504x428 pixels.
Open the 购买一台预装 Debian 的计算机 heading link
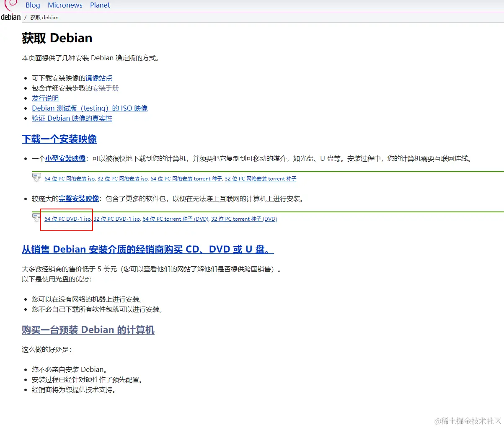coord(88,330)
